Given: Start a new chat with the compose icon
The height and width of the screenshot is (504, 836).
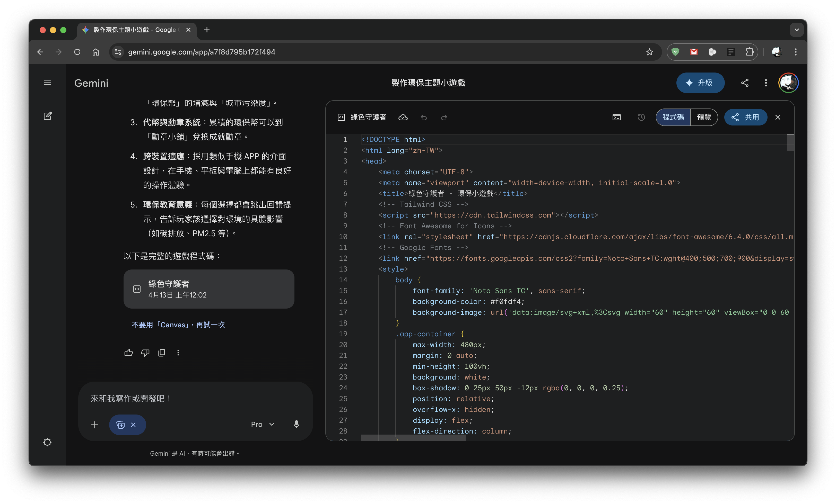Looking at the screenshot, I should [48, 116].
